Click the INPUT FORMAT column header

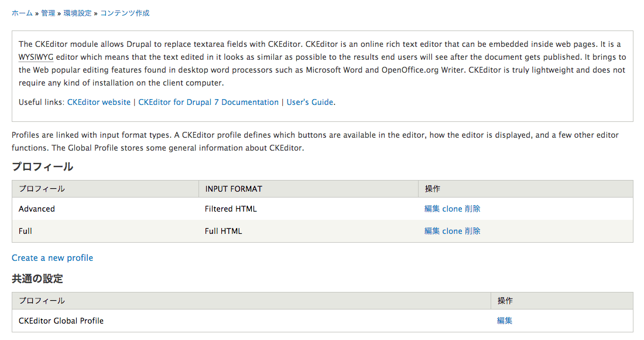click(233, 189)
